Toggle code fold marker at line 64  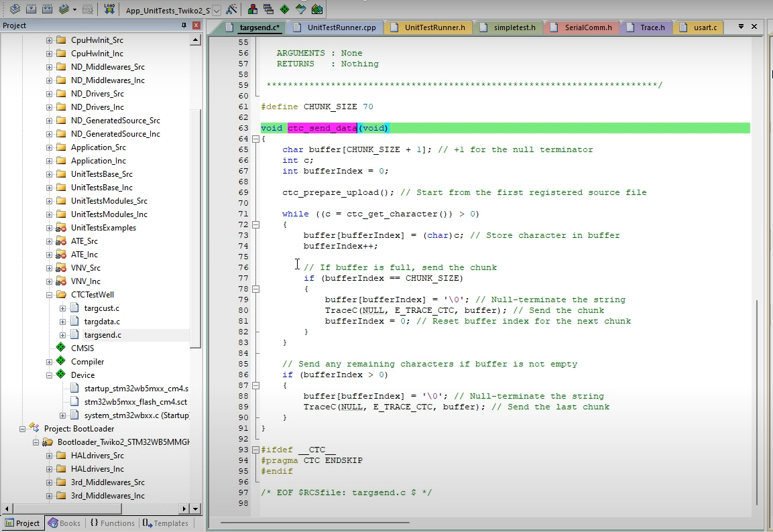pos(255,139)
